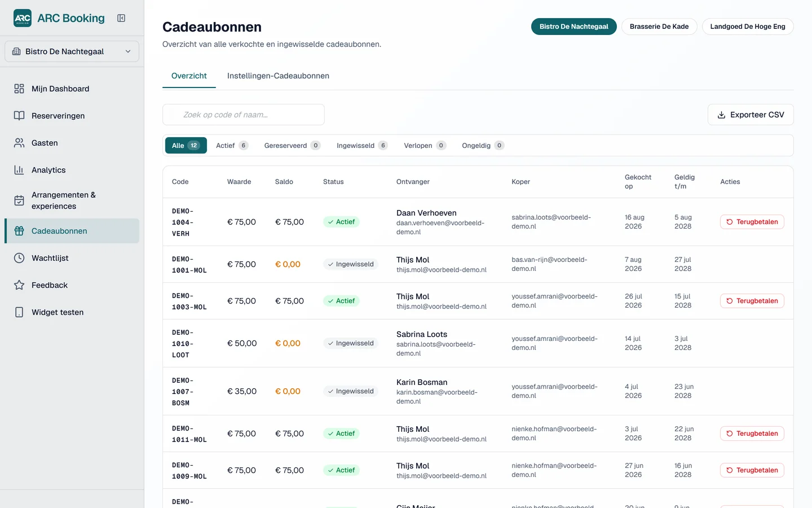
Task: Click the Koper column header
Action: [520, 182]
